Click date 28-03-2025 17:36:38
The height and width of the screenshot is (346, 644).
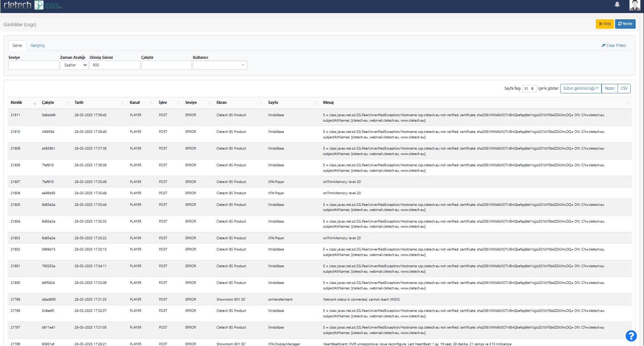[x=90, y=165]
